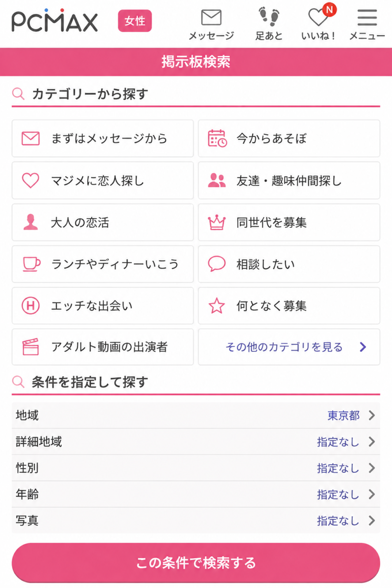Choose the 友達・趣味仲間探し category
392x588 pixels.
coord(289,180)
